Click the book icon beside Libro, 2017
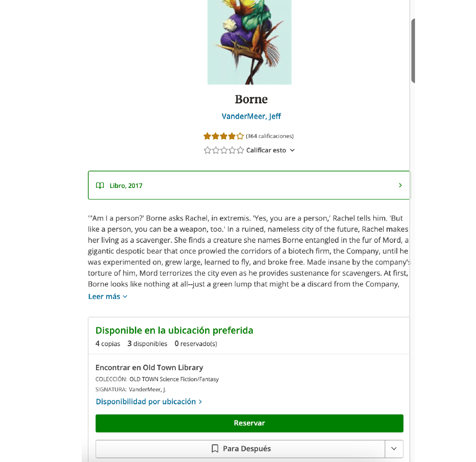This screenshot has height=462, width=476. pos(100,186)
